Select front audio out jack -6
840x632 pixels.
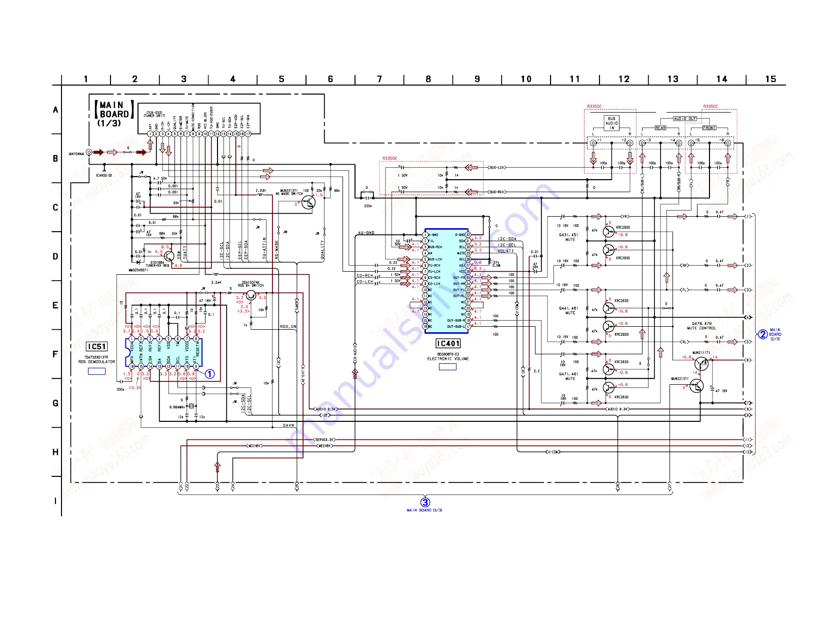tap(728, 143)
